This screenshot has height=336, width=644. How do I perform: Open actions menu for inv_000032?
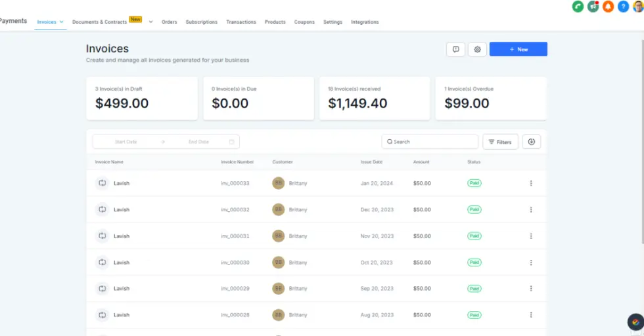click(531, 209)
